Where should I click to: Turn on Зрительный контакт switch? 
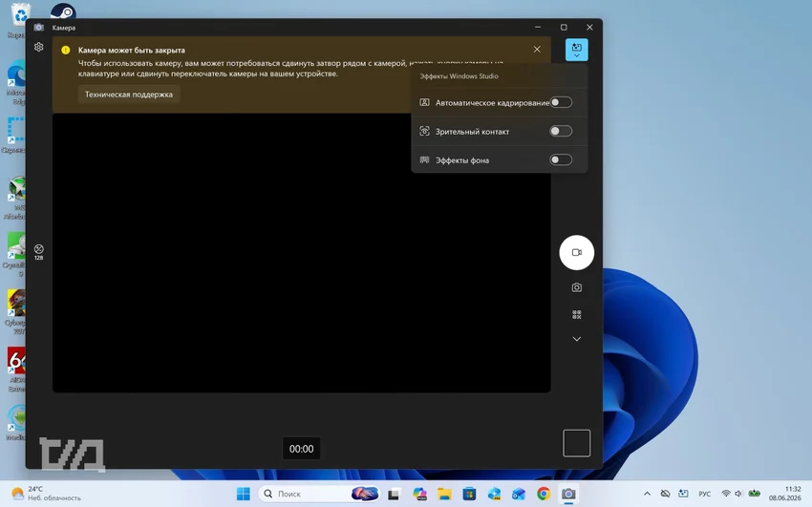561,131
